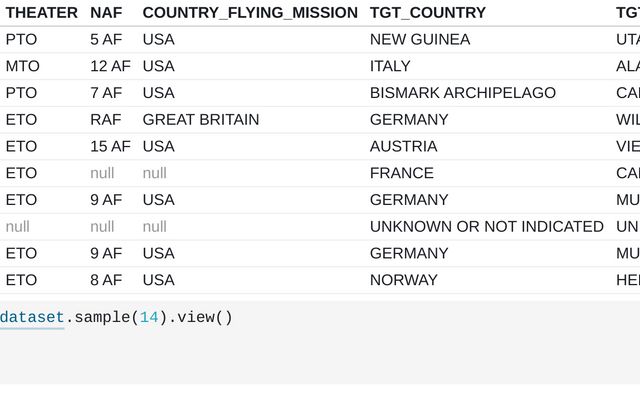This screenshot has height=400, width=640.
Task: Click the 12 AF cell
Action: (110, 66)
